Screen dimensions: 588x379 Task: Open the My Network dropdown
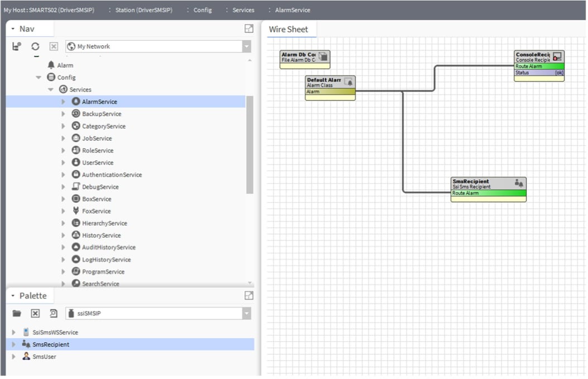coord(247,46)
